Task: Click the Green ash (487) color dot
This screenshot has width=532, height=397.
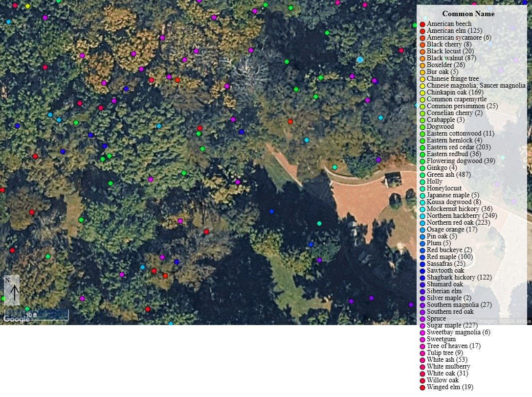Action: coord(422,175)
